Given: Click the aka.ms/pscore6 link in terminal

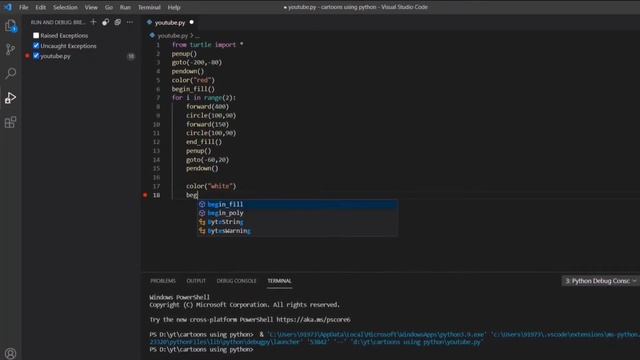Looking at the screenshot, I should [313, 320].
